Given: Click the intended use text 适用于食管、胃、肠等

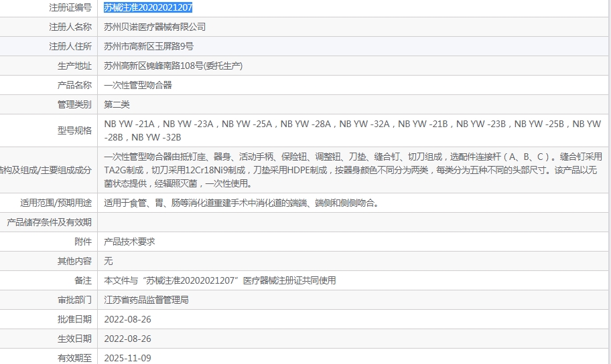Looking at the screenshot, I should (x=242, y=203).
